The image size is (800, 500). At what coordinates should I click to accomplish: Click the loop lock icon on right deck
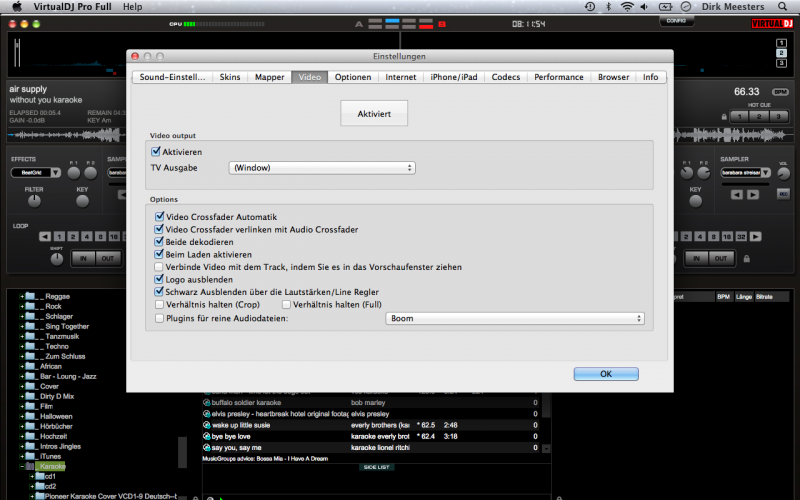coord(747,259)
